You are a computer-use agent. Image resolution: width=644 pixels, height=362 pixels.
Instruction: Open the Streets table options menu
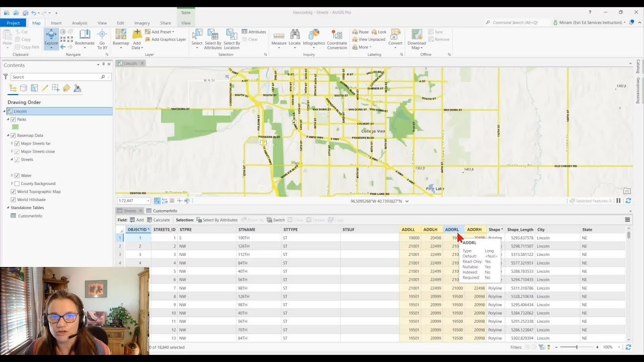coord(627,220)
